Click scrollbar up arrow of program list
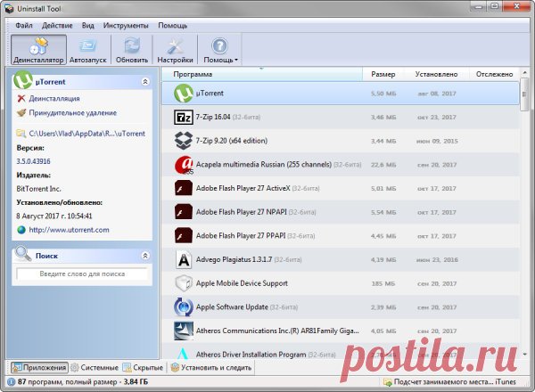 click(524, 72)
